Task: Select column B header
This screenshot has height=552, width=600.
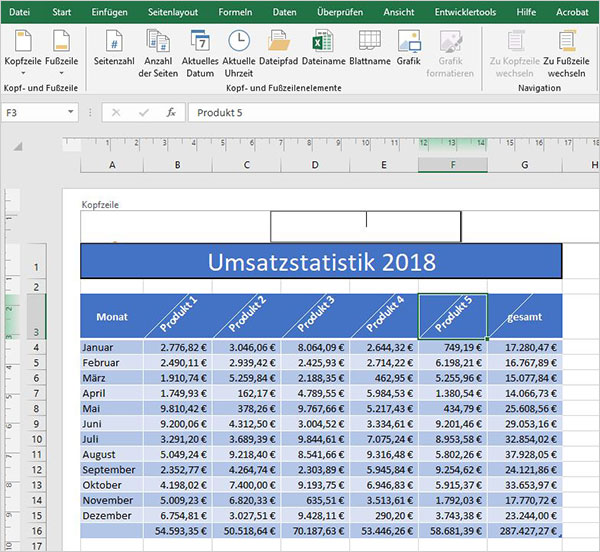Action: [178, 165]
